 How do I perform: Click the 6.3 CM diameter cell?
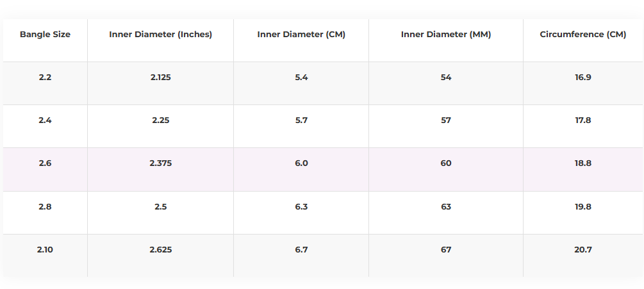pos(301,206)
